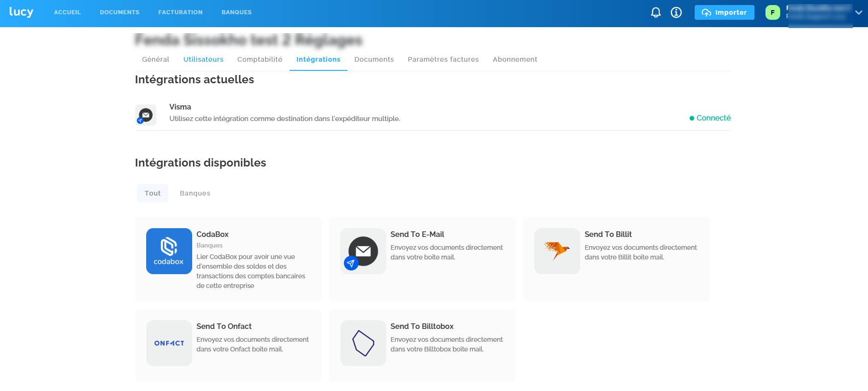Click the Send To E-Mail envelope icon
This screenshot has width=868, height=391.
coord(363,251)
